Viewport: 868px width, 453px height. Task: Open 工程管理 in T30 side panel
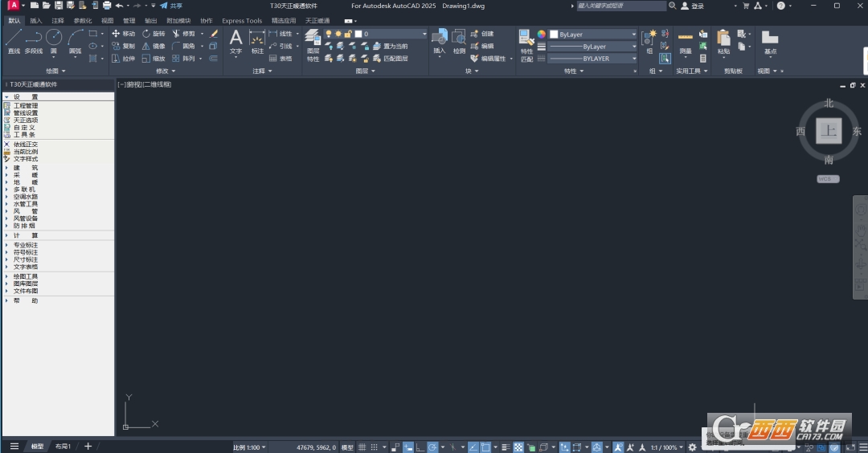pos(26,105)
